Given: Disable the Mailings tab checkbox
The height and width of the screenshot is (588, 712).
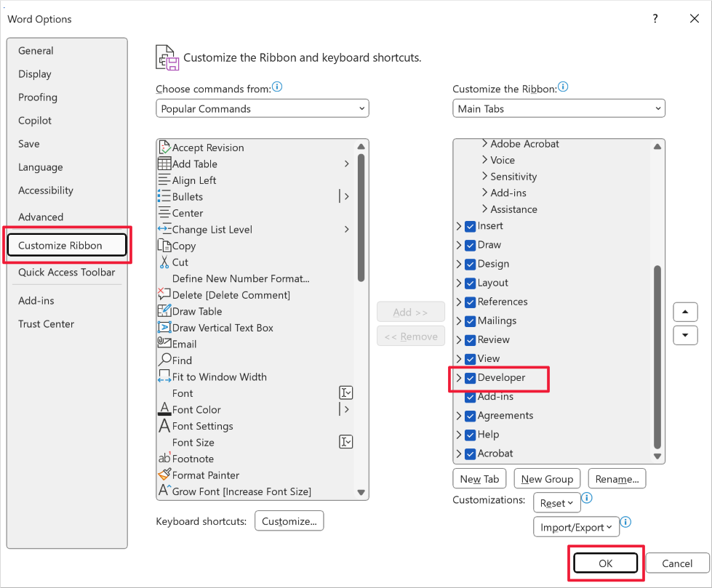Looking at the screenshot, I should pos(469,321).
